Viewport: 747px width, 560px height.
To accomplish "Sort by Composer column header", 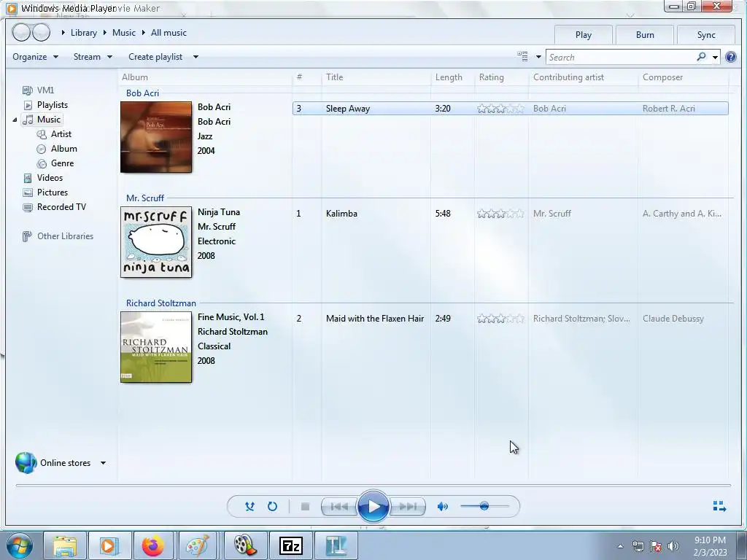I will coord(662,77).
